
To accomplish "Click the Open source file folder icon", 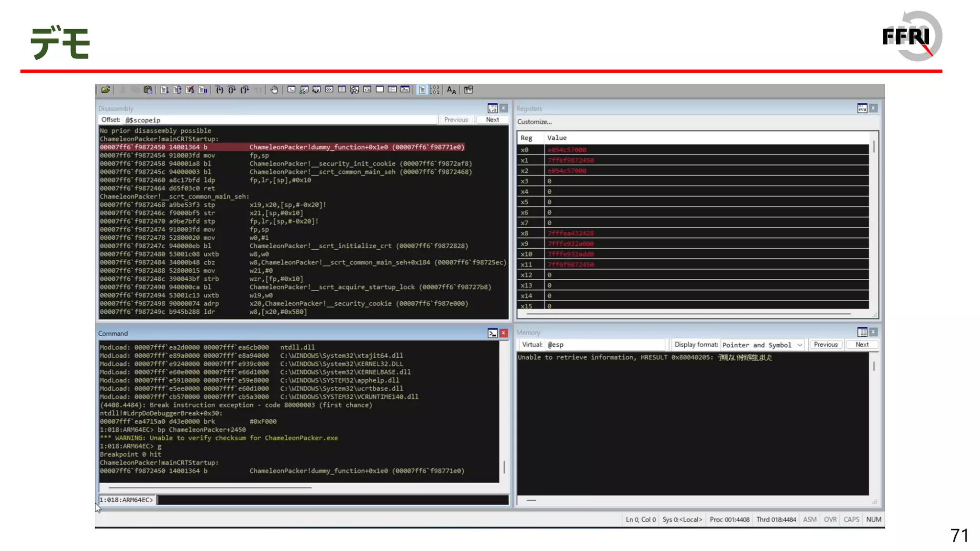I will 105,90.
